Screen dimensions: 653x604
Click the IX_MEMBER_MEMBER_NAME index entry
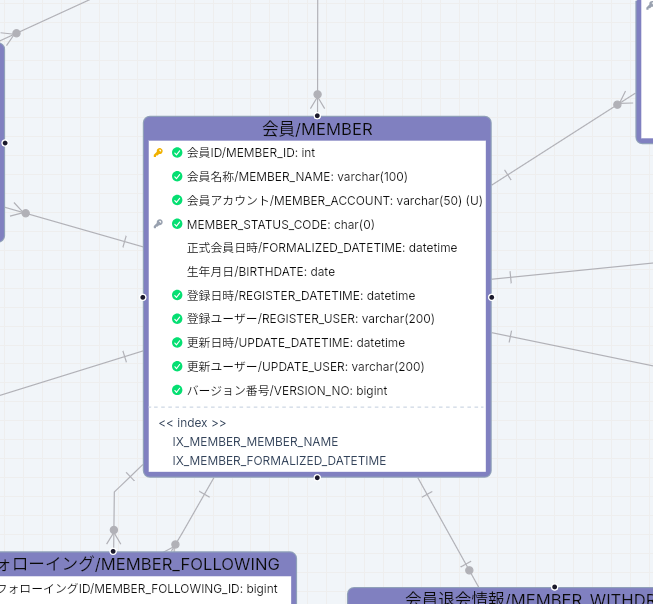click(255, 442)
